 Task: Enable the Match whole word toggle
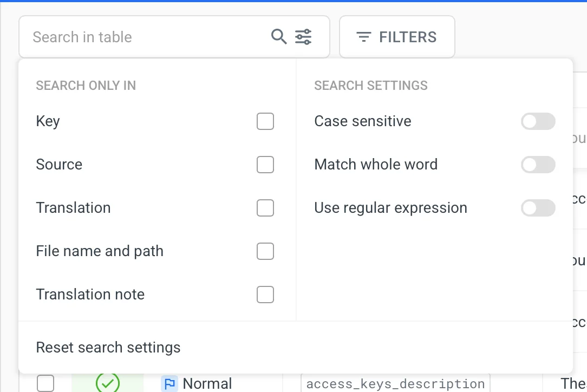538,165
